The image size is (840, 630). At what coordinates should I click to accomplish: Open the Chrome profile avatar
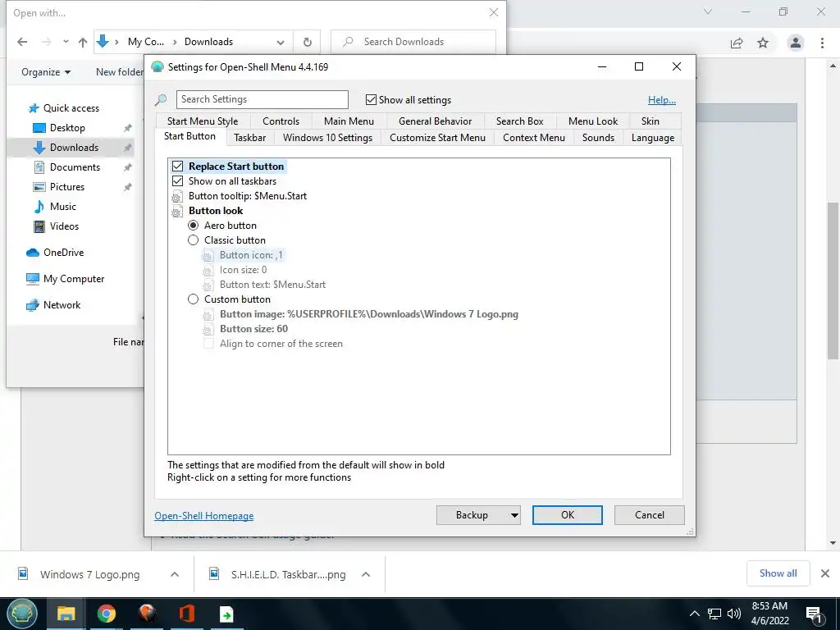tap(796, 43)
